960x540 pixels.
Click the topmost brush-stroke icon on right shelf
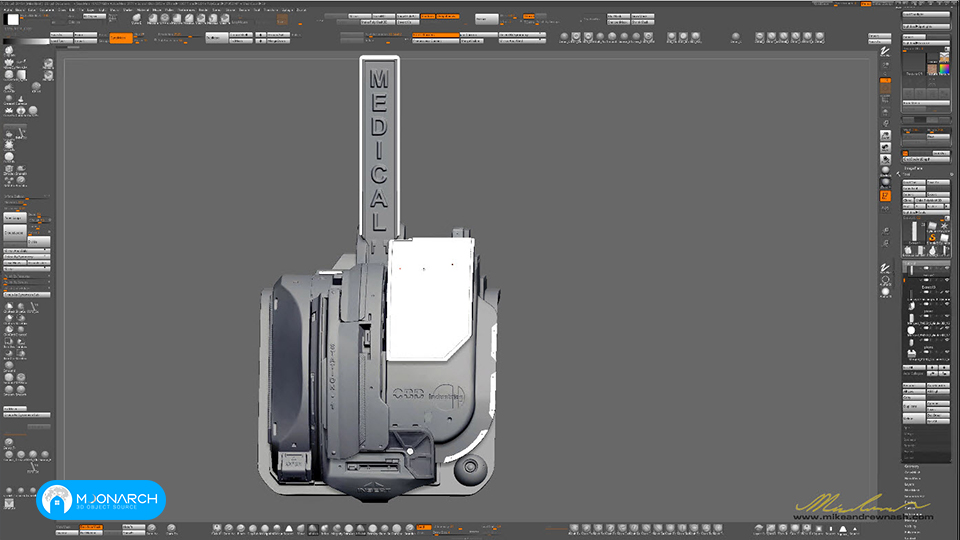885,51
